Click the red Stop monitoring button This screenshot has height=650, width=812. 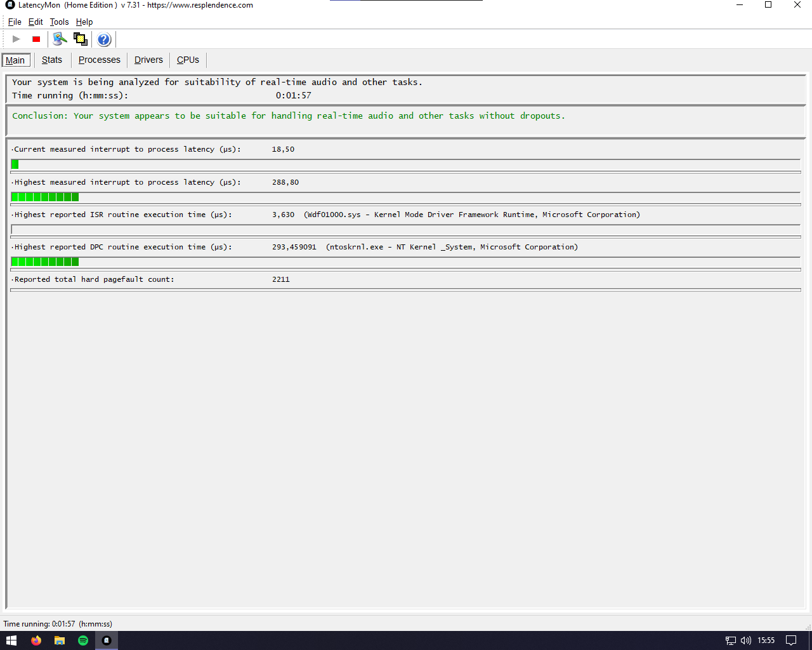(36, 39)
